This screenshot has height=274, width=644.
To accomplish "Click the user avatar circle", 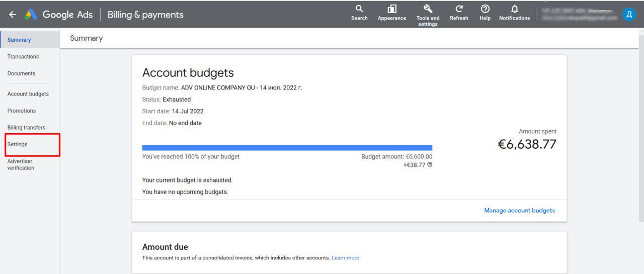I will 629,15.
